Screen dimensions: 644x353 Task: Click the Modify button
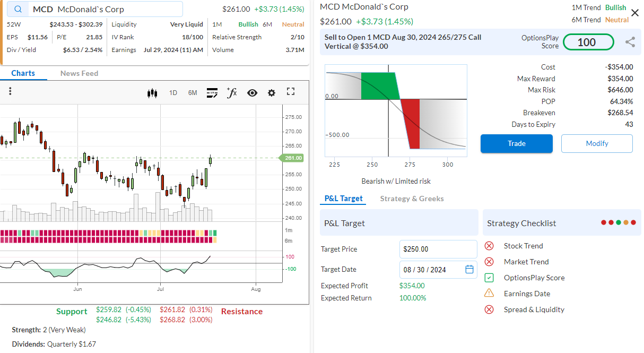click(x=597, y=143)
